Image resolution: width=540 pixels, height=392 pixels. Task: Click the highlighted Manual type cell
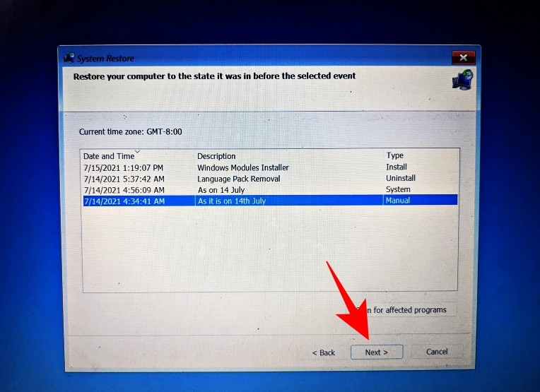click(397, 201)
